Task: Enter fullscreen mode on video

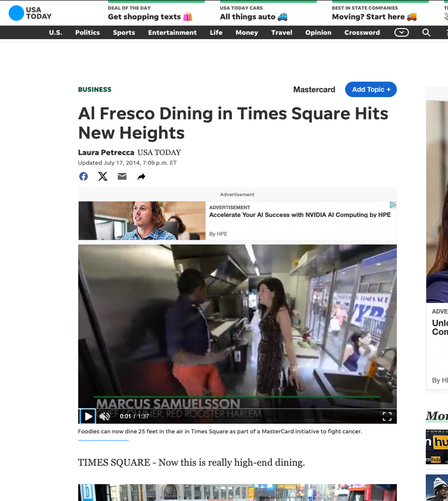Action: 387,416
